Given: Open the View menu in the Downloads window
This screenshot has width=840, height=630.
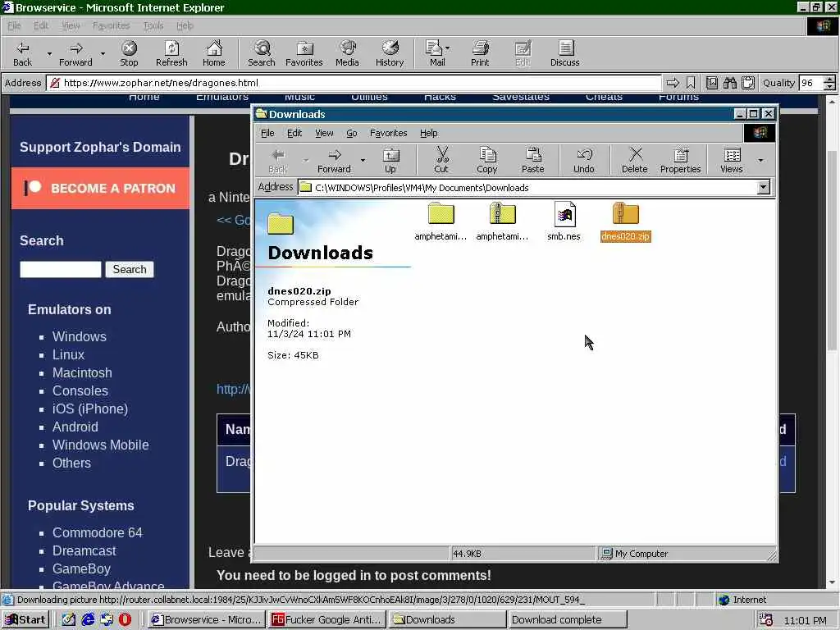Looking at the screenshot, I should pyautogui.click(x=324, y=133).
